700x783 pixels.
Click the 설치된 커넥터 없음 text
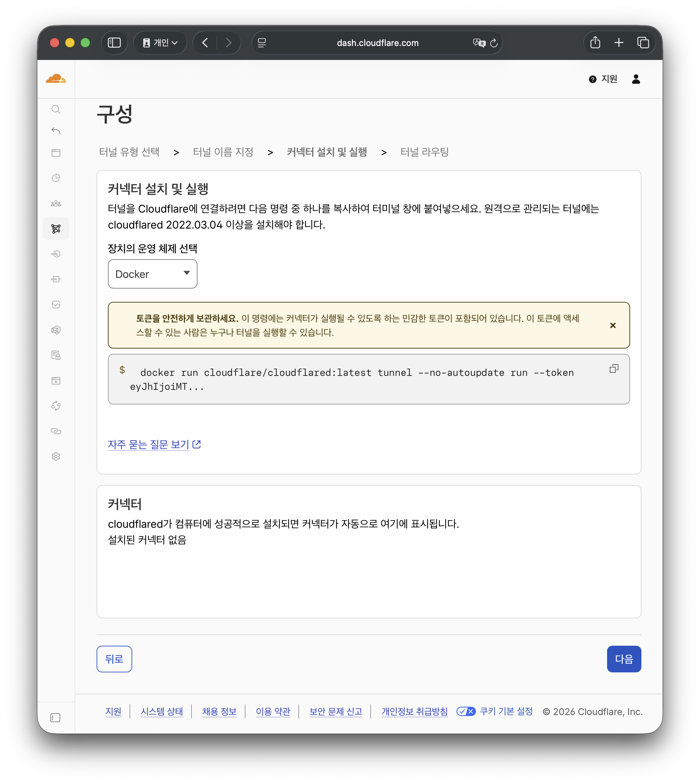tap(147, 540)
